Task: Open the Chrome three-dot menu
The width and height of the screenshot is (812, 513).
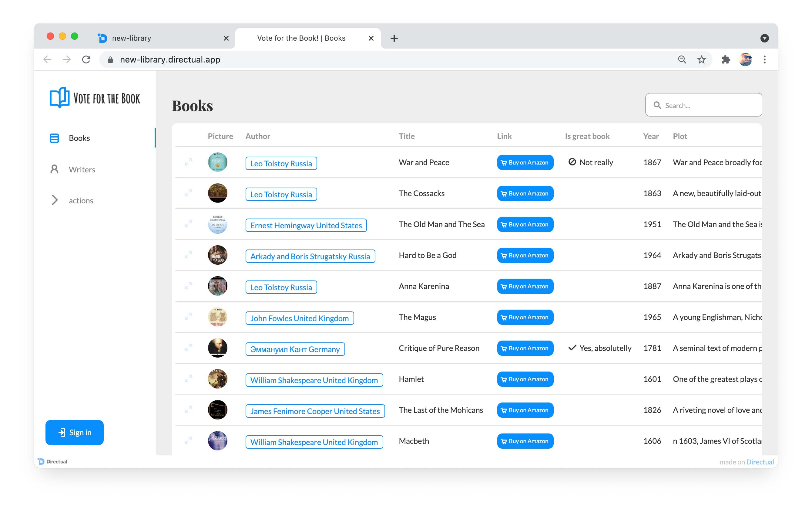Action: [764, 60]
